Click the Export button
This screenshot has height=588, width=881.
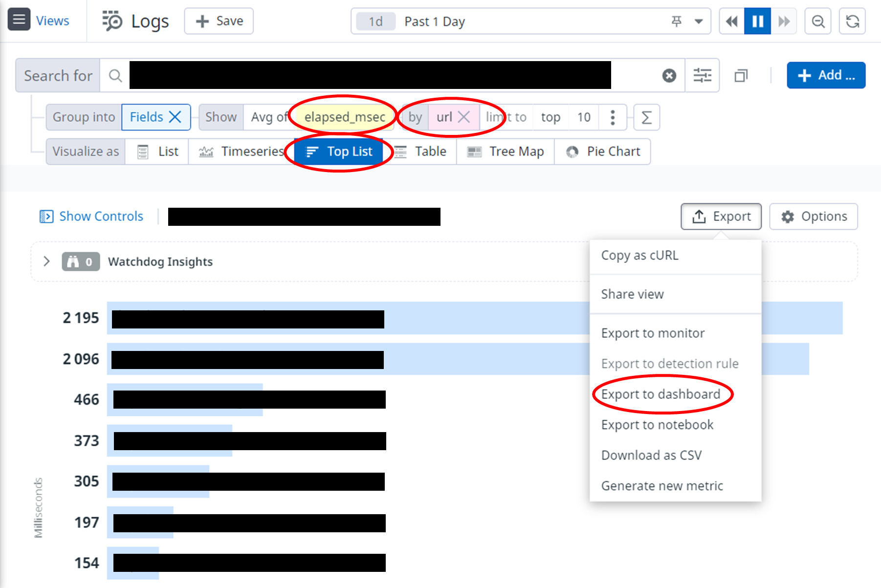click(x=721, y=216)
